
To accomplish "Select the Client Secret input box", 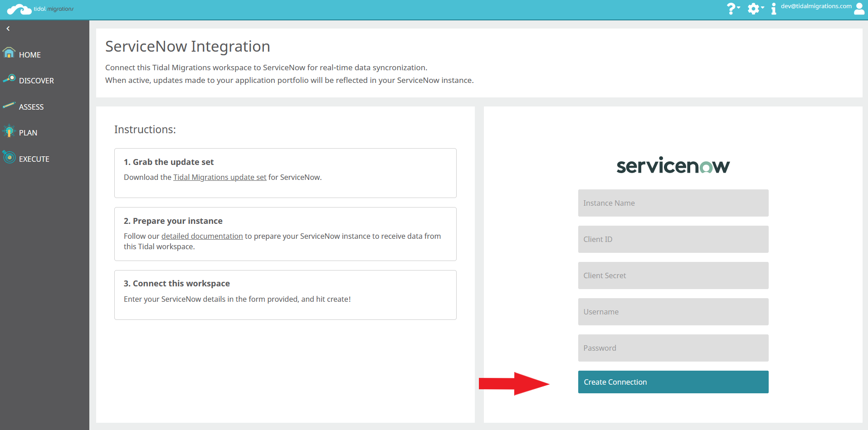I will click(673, 275).
